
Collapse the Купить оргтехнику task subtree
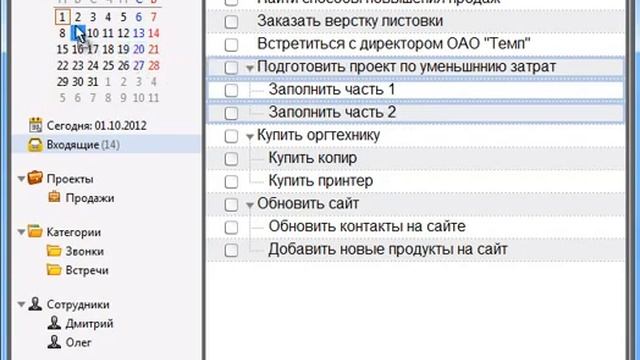point(250,137)
